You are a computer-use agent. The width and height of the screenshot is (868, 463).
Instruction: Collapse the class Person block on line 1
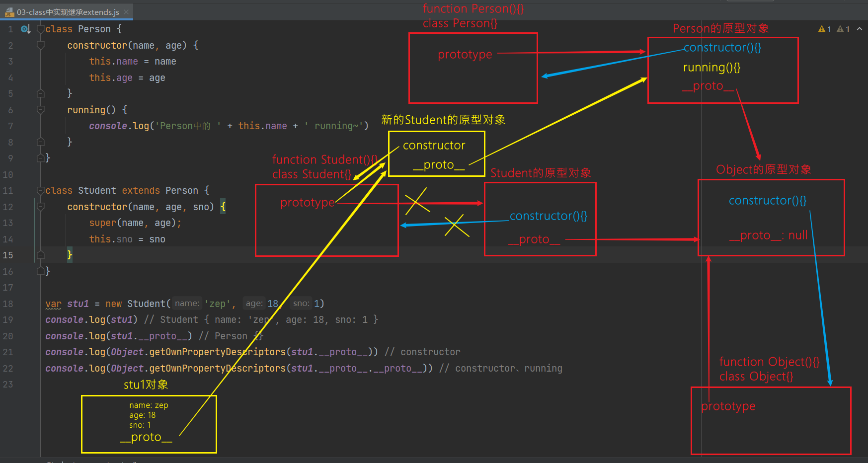point(41,29)
